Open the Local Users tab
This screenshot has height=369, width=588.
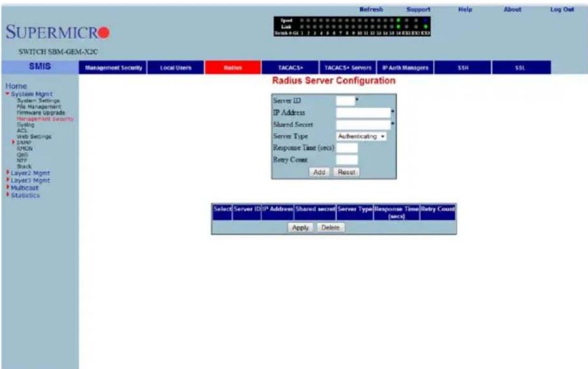click(x=176, y=68)
